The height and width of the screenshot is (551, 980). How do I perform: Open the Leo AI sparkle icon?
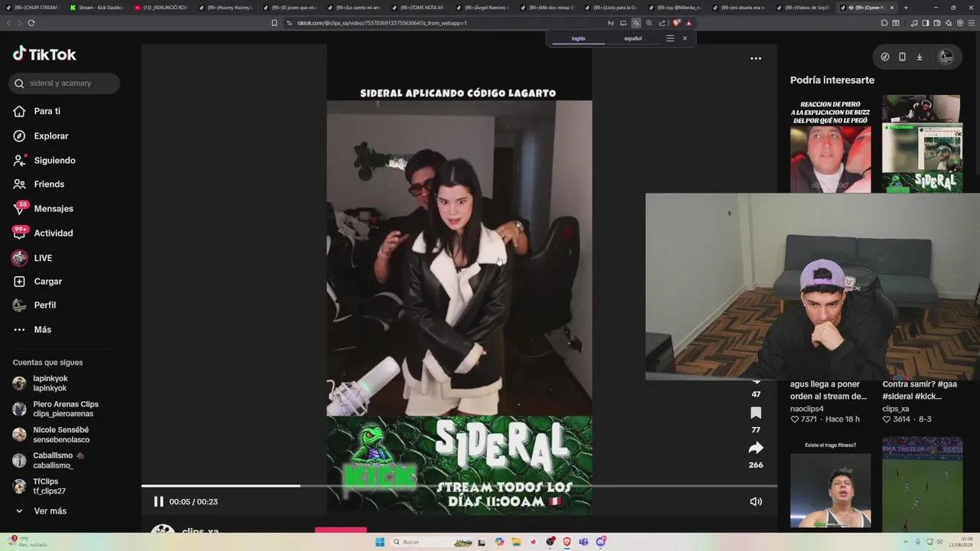[949, 23]
